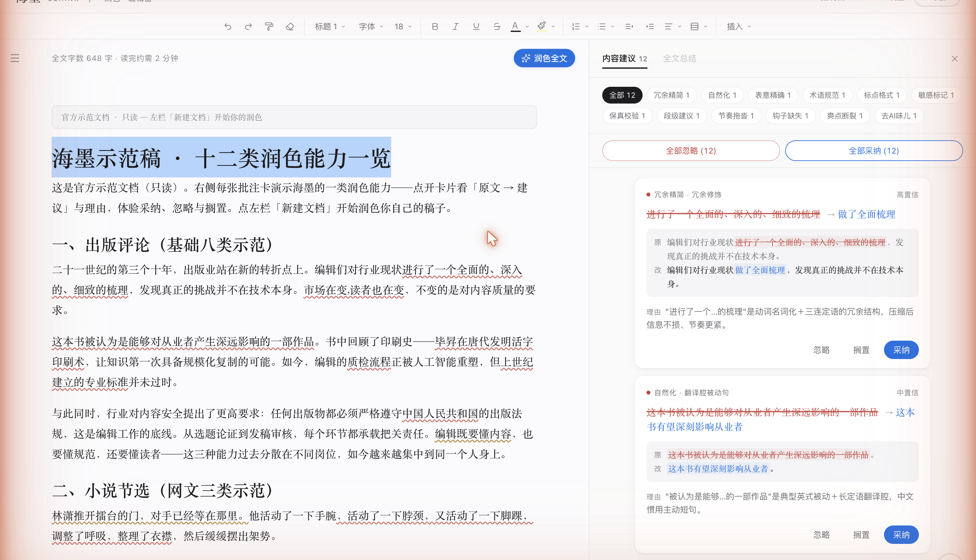The width and height of the screenshot is (976, 560).
Task: Filter by 标点格式 1
Action: pyautogui.click(x=882, y=95)
